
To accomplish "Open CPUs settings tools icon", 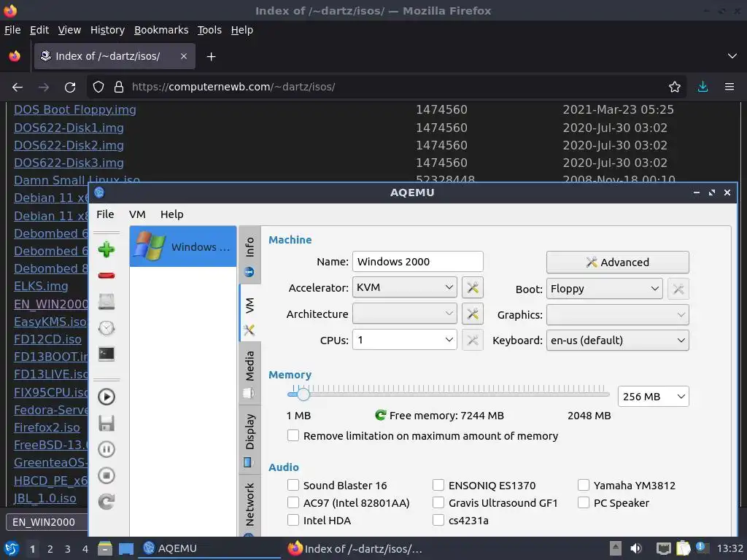I will pyautogui.click(x=473, y=340).
